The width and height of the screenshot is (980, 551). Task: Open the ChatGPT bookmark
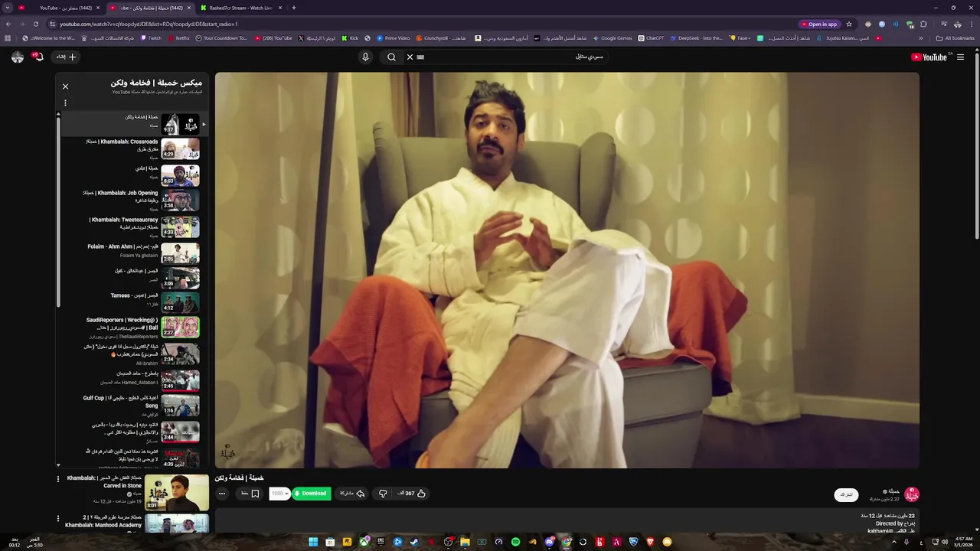click(651, 37)
